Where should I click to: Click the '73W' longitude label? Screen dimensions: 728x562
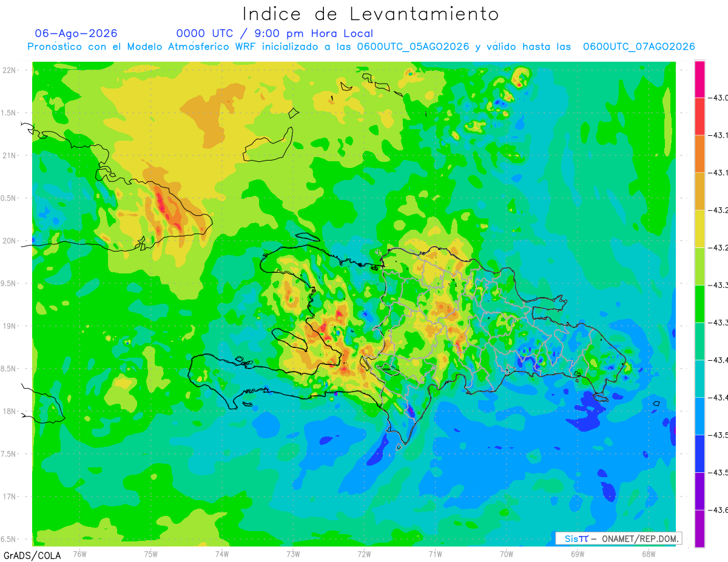point(293,554)
